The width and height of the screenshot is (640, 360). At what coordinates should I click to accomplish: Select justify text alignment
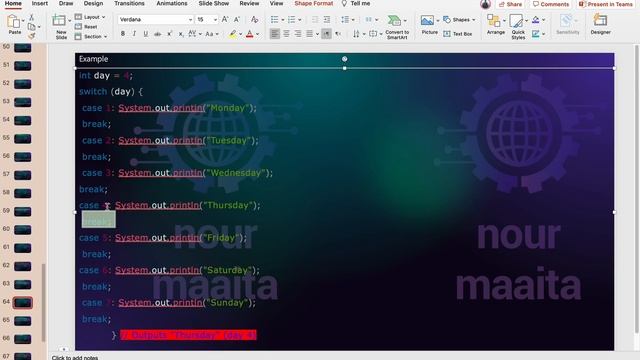click(310, 34)
